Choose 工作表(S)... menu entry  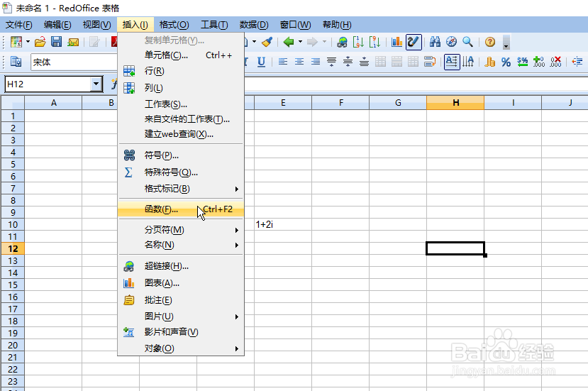(x=181, y=104)
